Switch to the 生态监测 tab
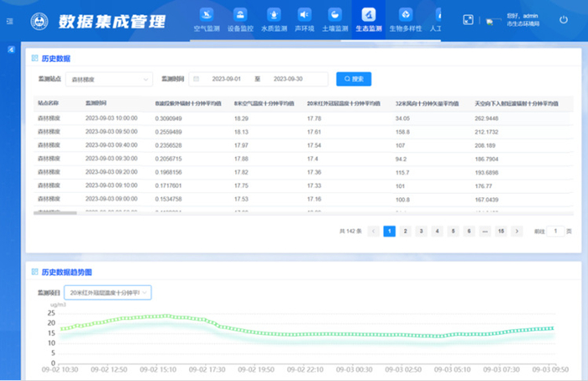588x381 pixels. pos(368,19)
